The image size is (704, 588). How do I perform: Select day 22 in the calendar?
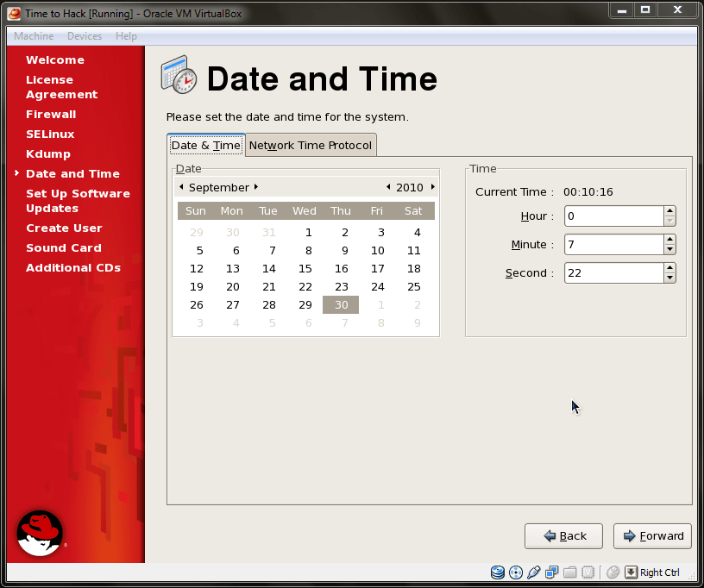click(305, 286)
